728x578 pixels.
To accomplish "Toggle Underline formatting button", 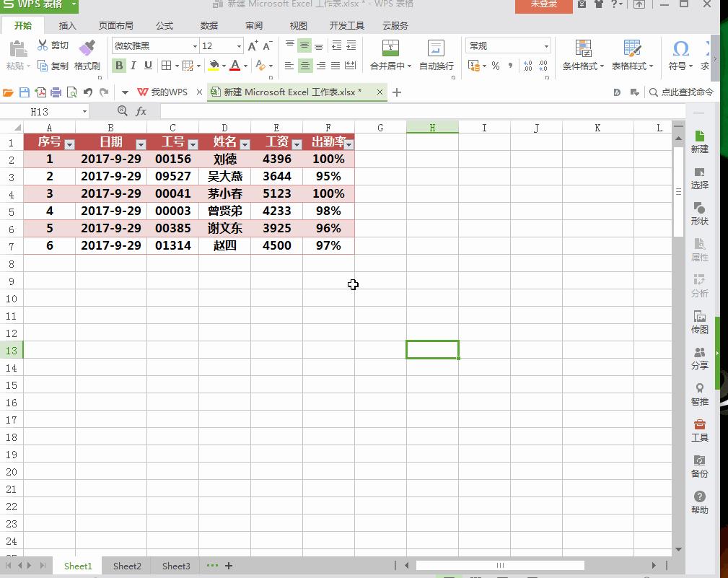I will tap(148, 66).
